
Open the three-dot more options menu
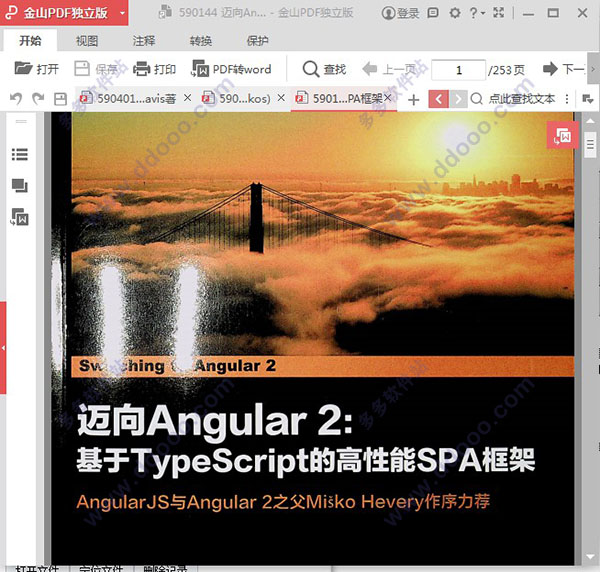[x=567, y=99]
